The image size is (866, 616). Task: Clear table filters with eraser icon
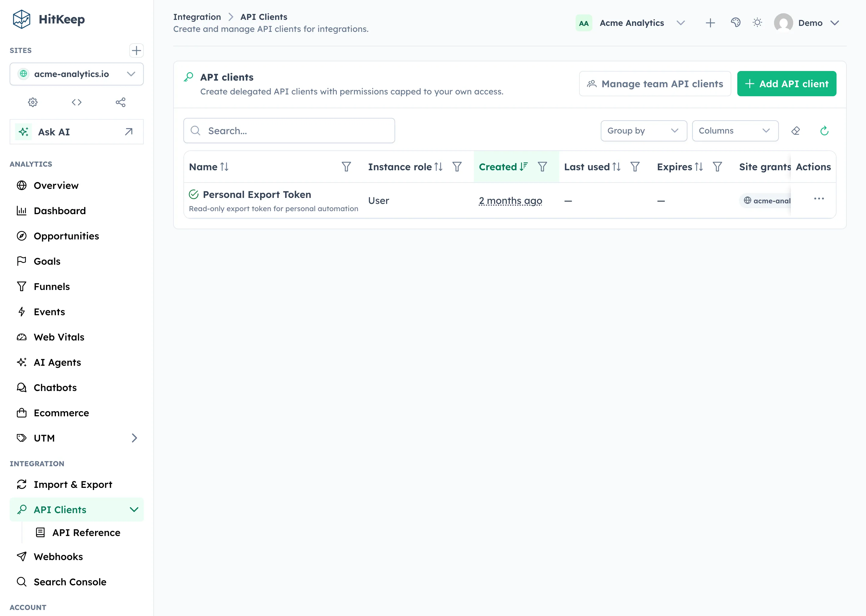pyautogui.click(x=795, y=131)
